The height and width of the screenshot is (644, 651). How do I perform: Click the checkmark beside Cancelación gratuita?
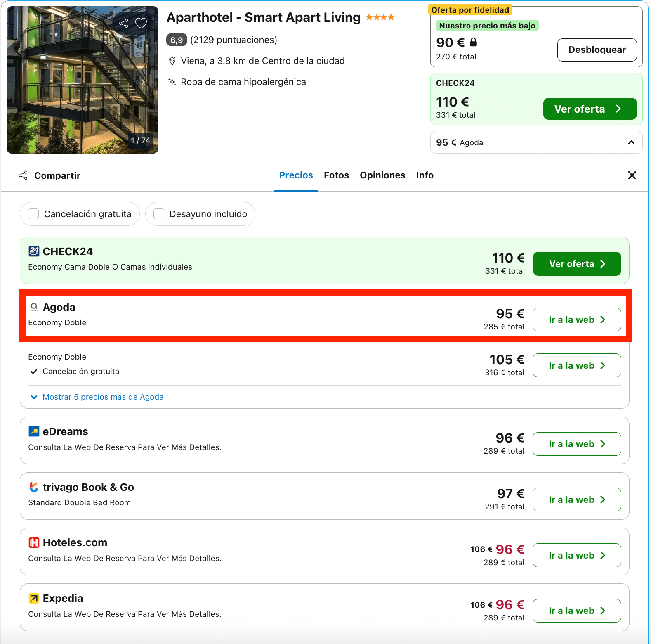(34, 372)
